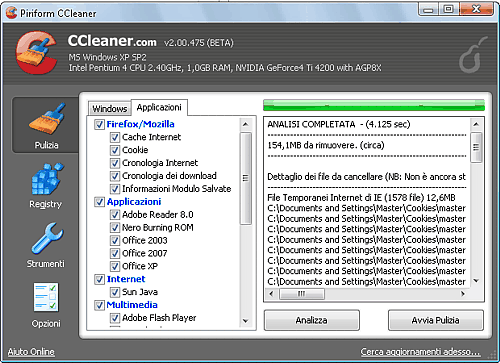Toggle the Office 2007 checkbox

(115, 253)
